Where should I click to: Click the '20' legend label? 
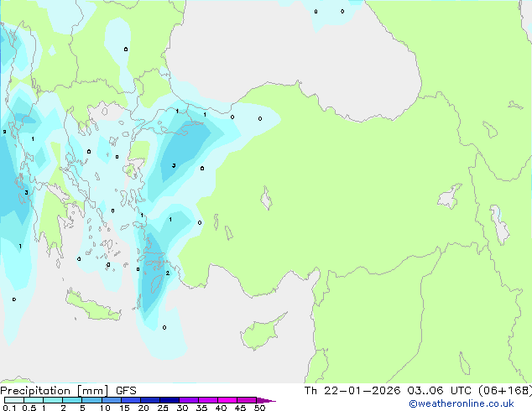click(143, 408)
